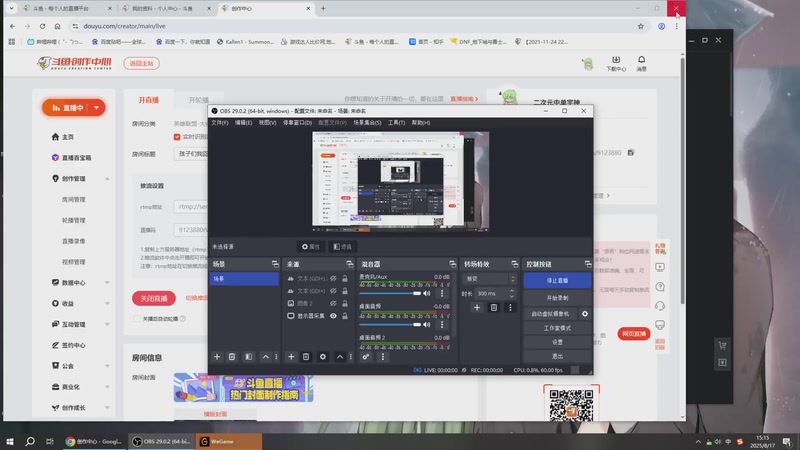Delete the selected scene with trash icon
This screenshot has width=800, height=450.
[232, 357]
